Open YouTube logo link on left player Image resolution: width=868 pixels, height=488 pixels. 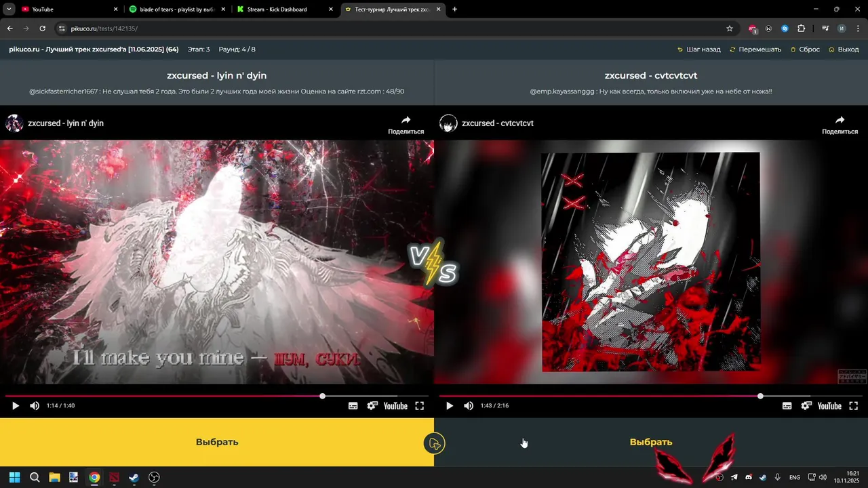(395, 406)
